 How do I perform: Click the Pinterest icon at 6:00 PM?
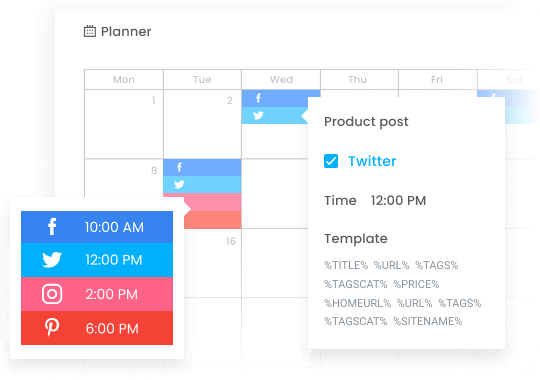[52, 327]
